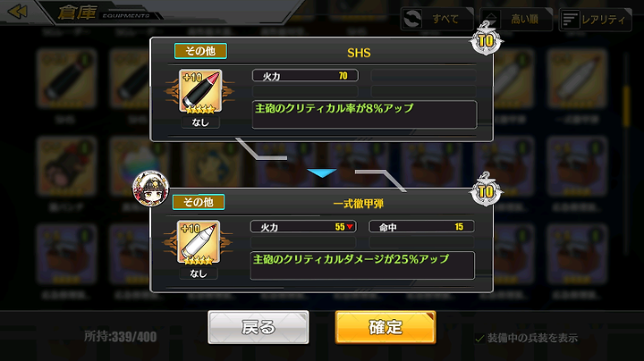Screen dimensions: 644x361
Task: Click the 火力 70 stat bar
Action: point(305,75)
